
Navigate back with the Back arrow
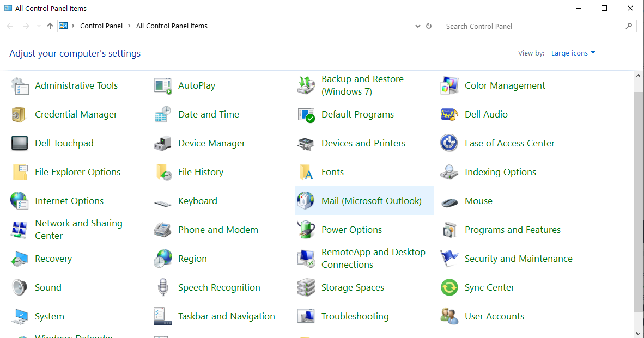coord(9,26)
